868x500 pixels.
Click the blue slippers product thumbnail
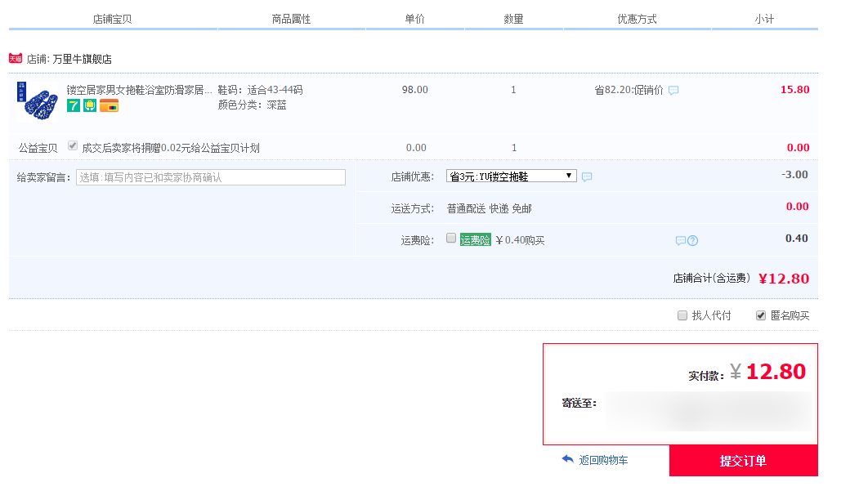point(37,100)
